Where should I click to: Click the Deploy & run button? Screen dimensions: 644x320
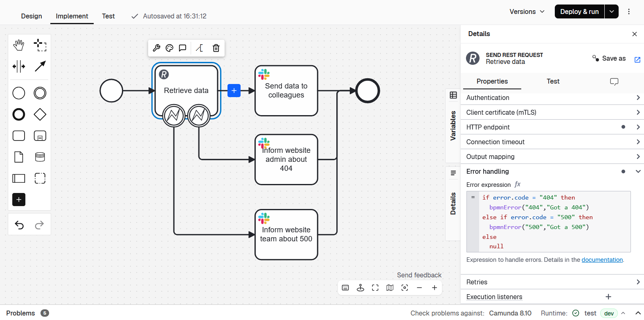point(579,11)
